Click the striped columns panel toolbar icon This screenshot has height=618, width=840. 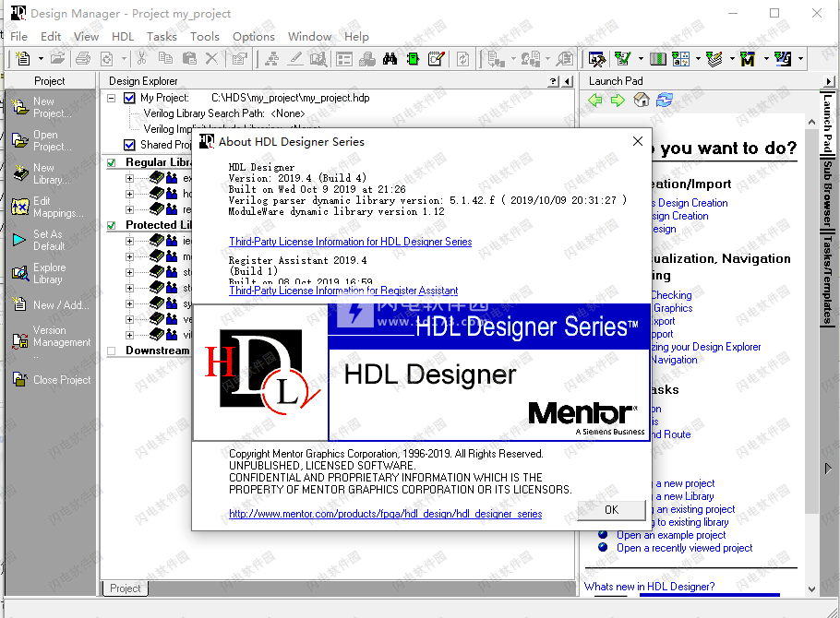(658, 59)
